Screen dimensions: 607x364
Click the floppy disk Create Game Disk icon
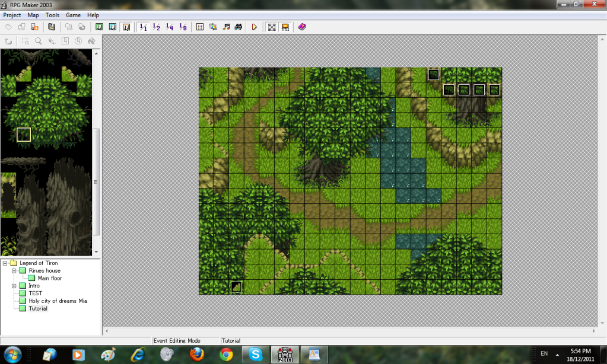(x=52, y=27)
